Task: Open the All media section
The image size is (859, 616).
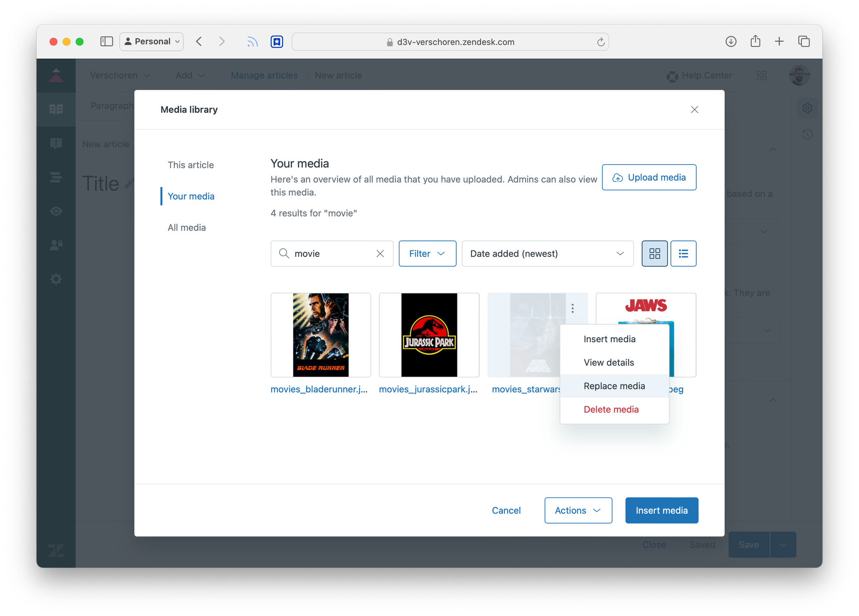Action: point(186,228)
